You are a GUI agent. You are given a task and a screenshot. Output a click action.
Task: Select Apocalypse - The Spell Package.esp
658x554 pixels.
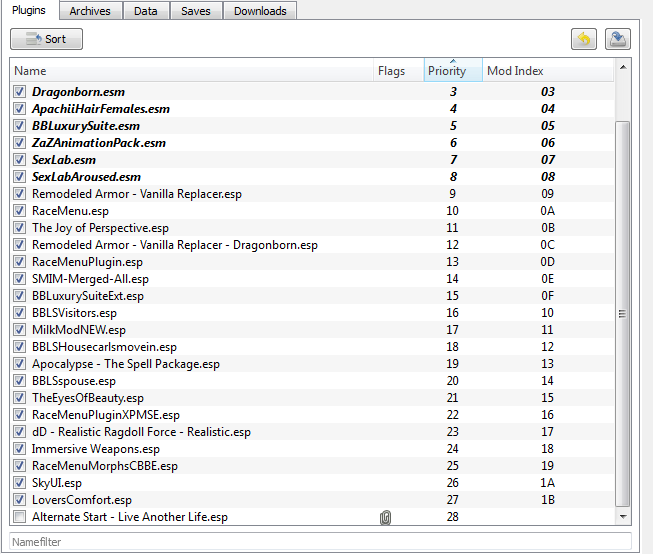pos(126,364)
